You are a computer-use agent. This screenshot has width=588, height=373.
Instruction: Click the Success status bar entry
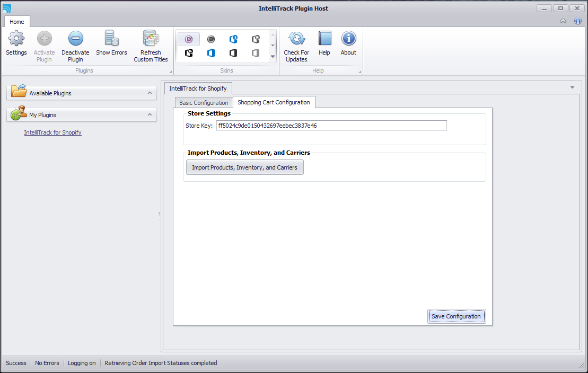pyautogui.click(x=16, y=363)
